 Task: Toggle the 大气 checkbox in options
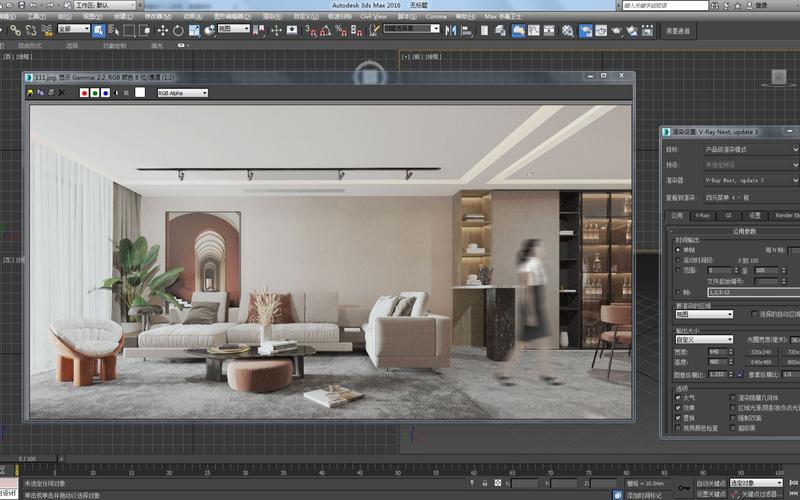(x=678, y=397)
